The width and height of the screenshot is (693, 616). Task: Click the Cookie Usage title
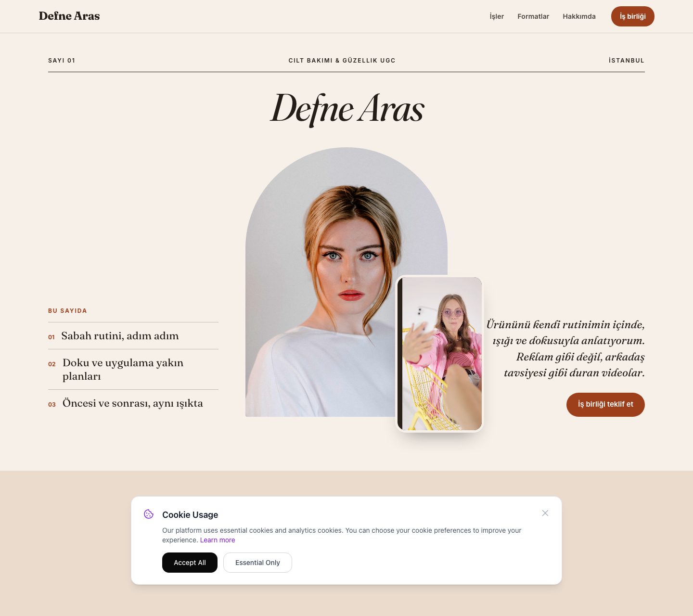(x=190, y=515)
